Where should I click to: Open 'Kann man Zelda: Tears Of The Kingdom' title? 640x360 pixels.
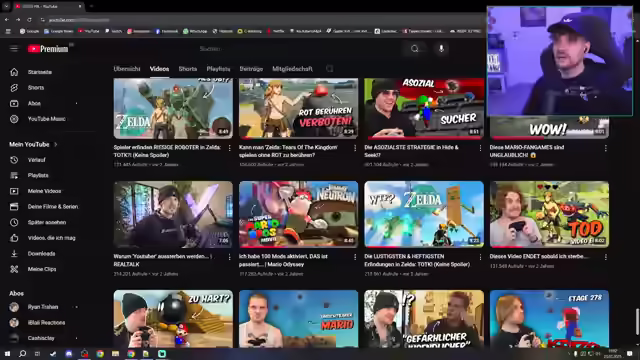288,151
